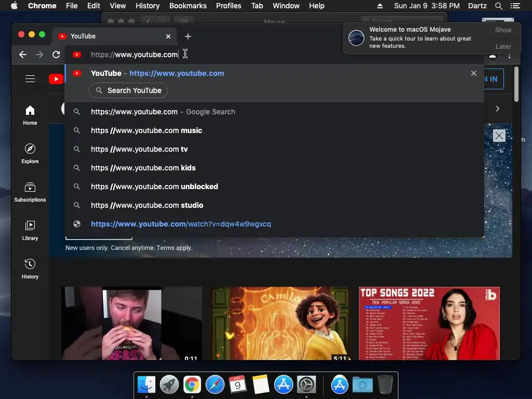Open Calendar from the Dock
The image size is (532, 399).
[x=237, y=385]
